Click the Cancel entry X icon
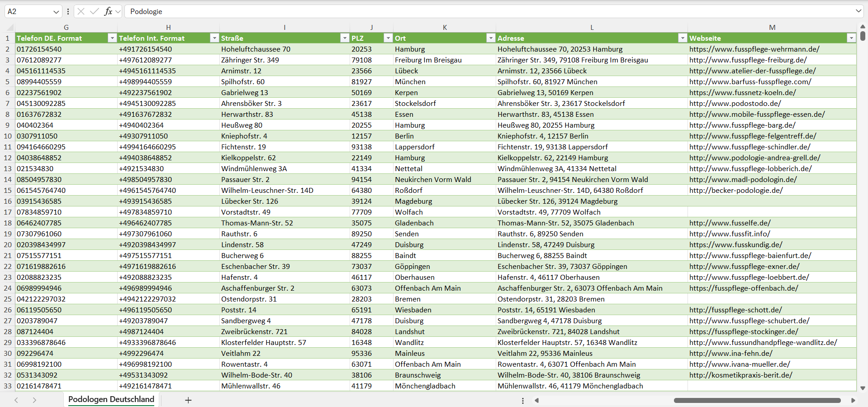 tap(81, 11)
